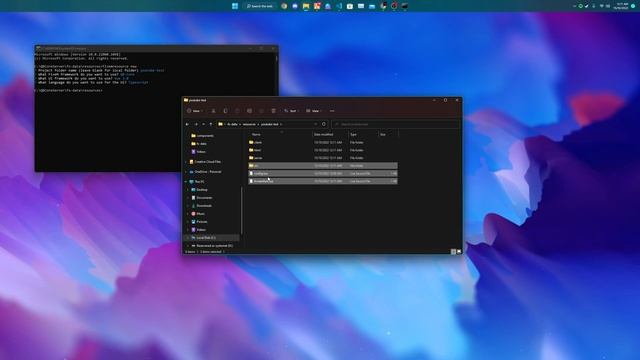Select This PC in sidebar
640x360 pixels.
(x=197, y=182)
